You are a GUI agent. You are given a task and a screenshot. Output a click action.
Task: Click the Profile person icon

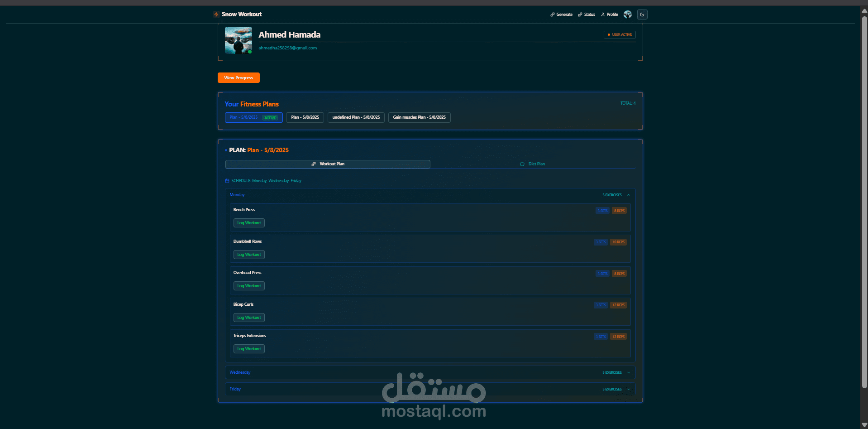pyautogui.click(x=603, y=14)
